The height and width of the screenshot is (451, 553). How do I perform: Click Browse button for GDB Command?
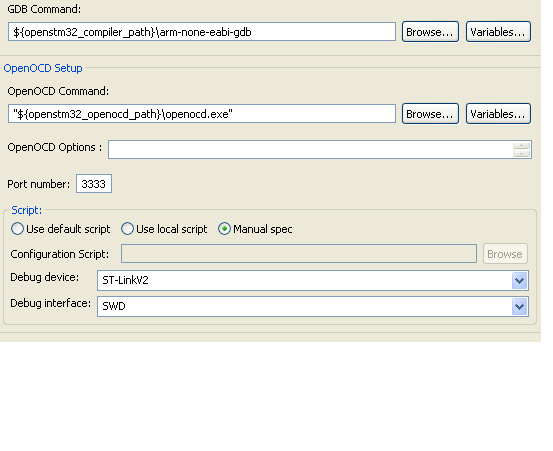(x=430, y=32)
